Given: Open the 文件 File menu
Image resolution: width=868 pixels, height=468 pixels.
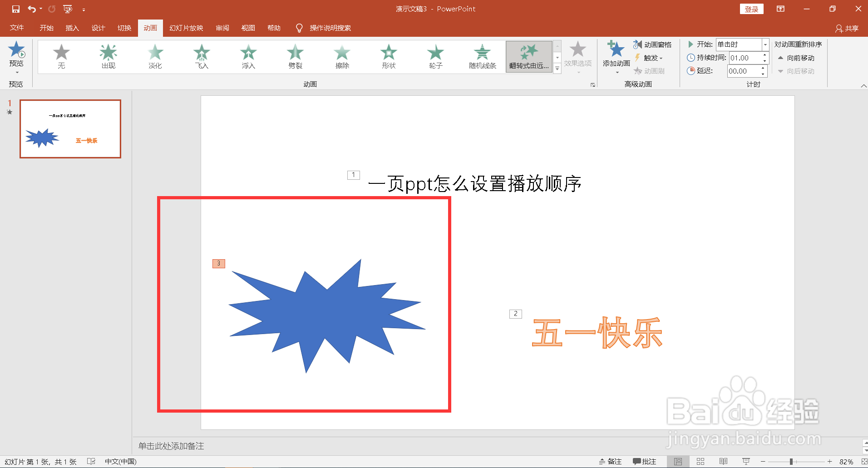Looking at the screenshot, I should [17, 28].
